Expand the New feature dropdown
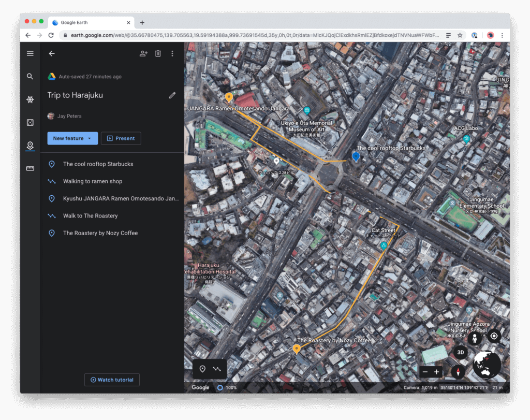Image resolution: width=530 pixels, height=420 pixels. (90, 138)
